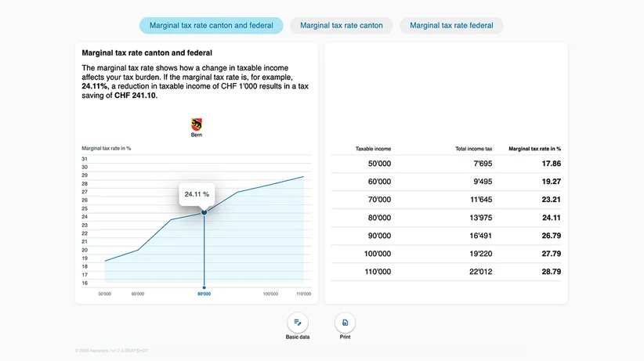Click the Bern canton coat of arms
Viewport: 644px width, 361px height.
197,124
